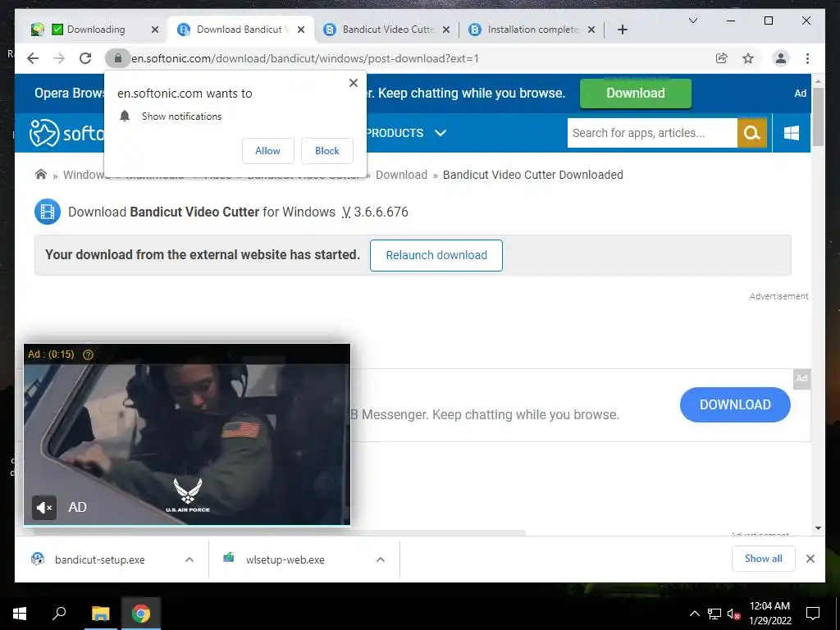Image resolution: width=840 pixels, height=630 pixels.
Task: Click green Opera Download button
Action: (636, 94)
